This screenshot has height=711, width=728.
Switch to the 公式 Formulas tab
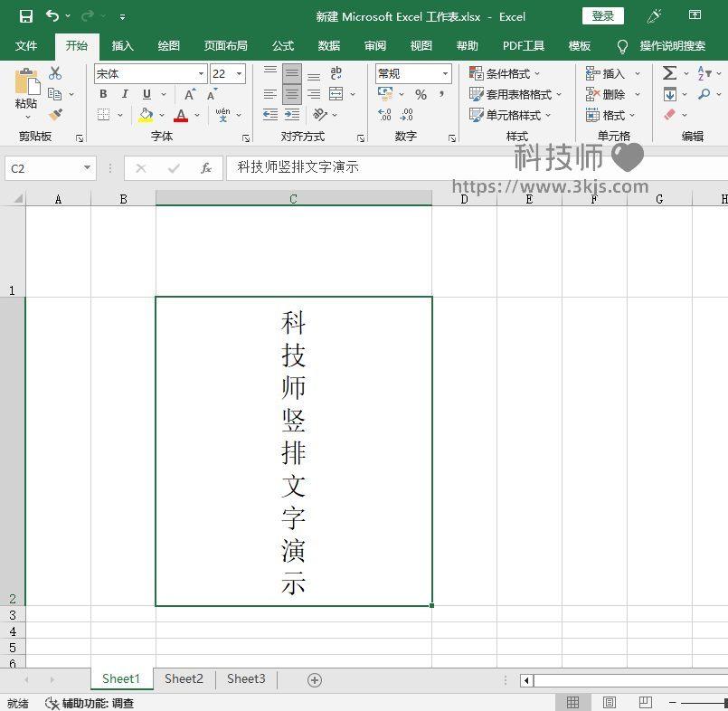pos(283,45)
